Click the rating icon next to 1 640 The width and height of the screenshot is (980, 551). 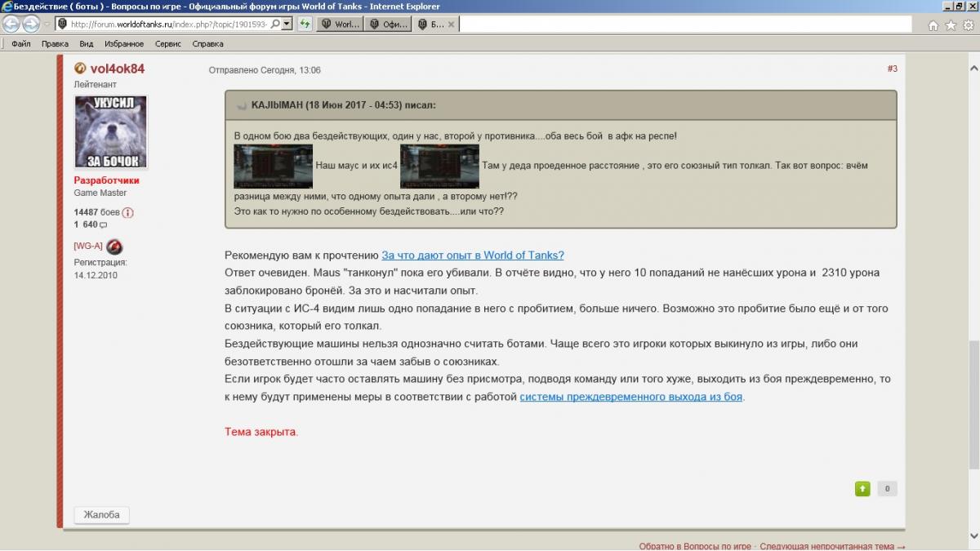105,224
